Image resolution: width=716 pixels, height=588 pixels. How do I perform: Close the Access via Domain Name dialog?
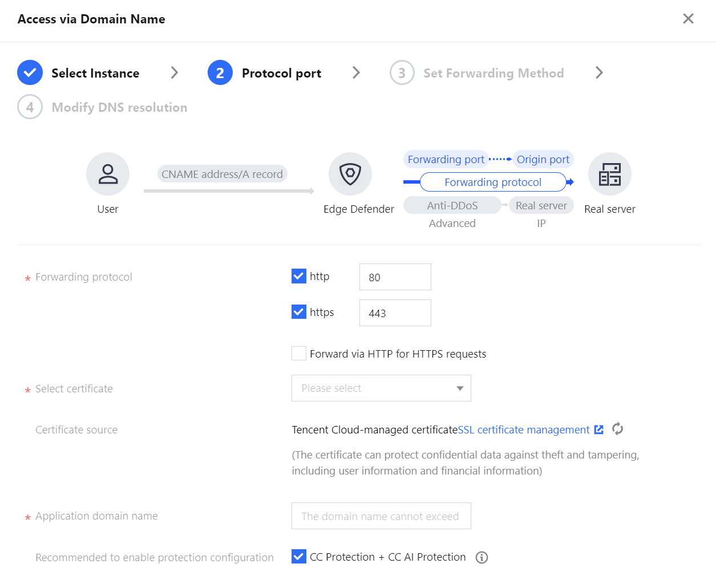click(688, 19)
